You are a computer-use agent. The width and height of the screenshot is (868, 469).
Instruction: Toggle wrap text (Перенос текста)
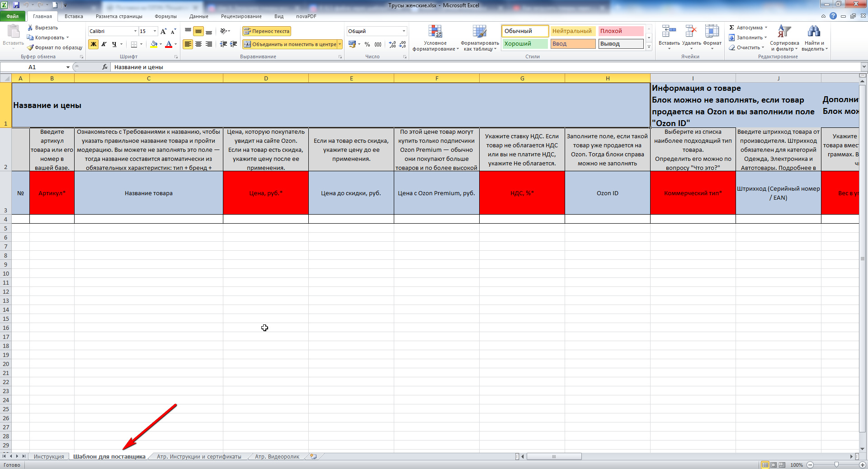coord(267,31)
